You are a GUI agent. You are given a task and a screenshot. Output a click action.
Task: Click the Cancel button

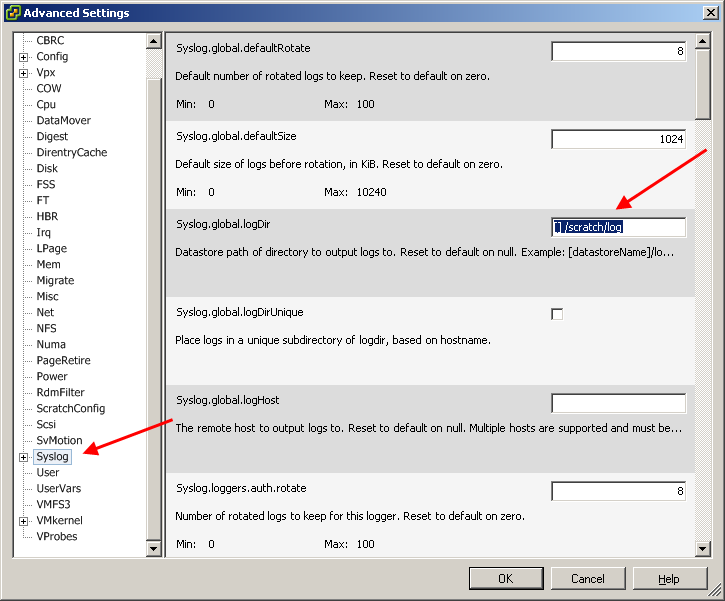click(x=588, y=578)
